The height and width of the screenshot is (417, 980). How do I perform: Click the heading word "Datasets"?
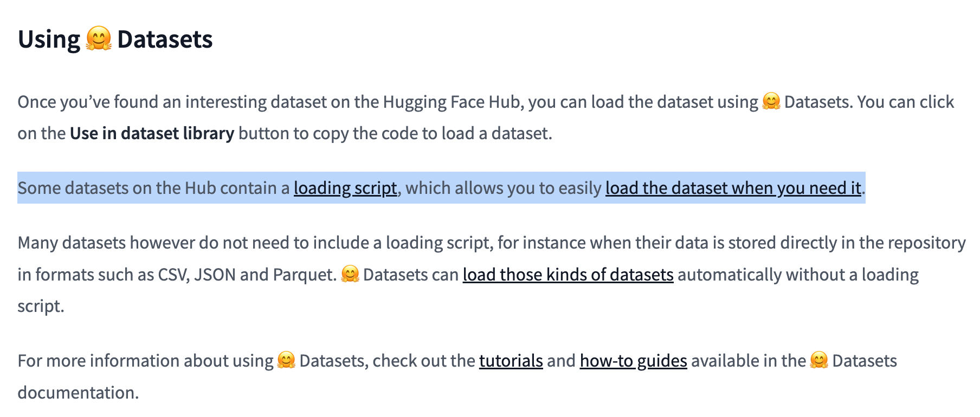tap(165, 40)
